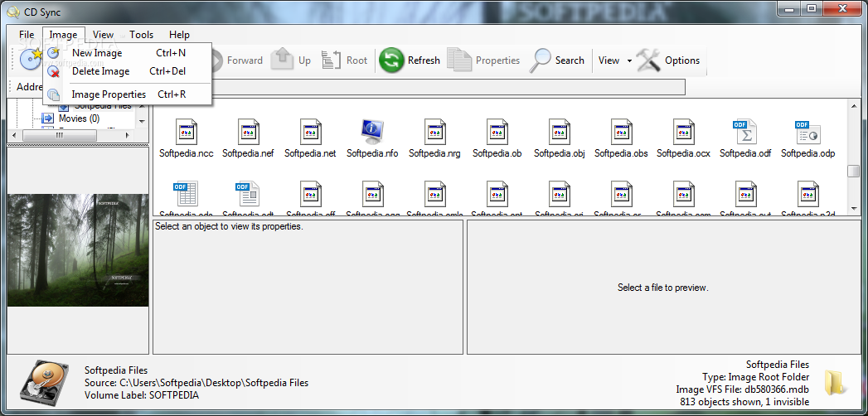This screenshot has width=868, height=416.
Task: Select the Movies (0) tree entry
Action: pyautogui.click(x=79, y=119)
